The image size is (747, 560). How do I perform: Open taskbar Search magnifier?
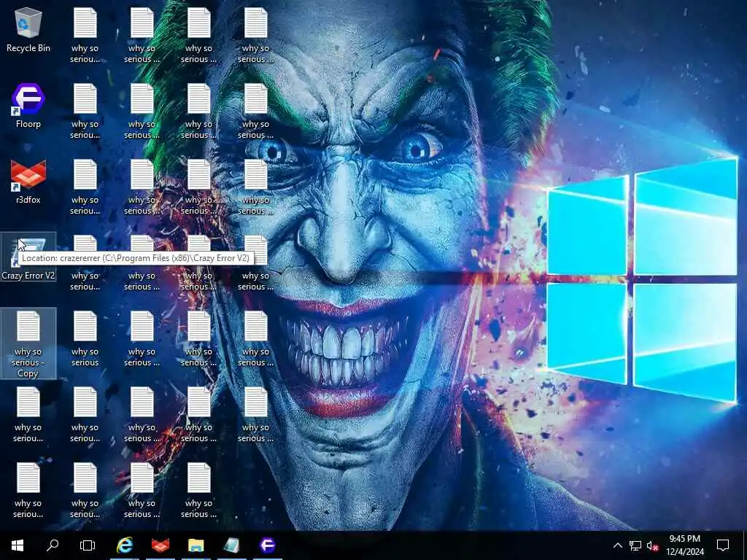point(53,545)
